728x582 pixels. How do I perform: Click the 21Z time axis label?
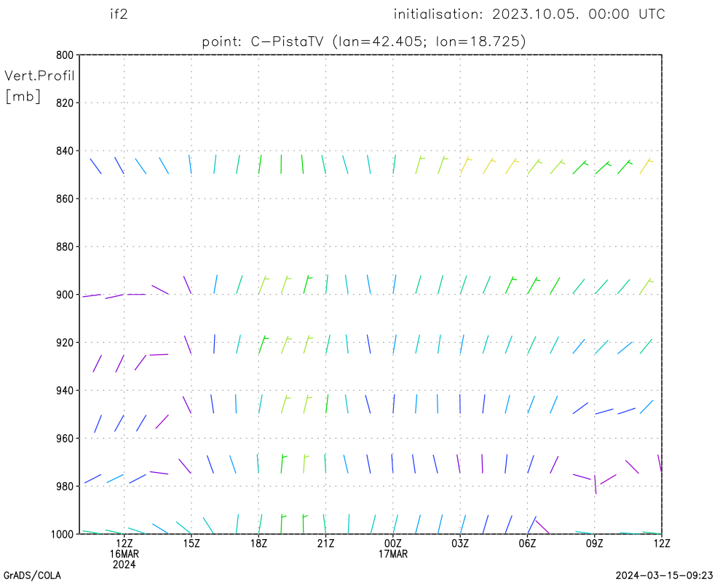[x=325, y=543]
